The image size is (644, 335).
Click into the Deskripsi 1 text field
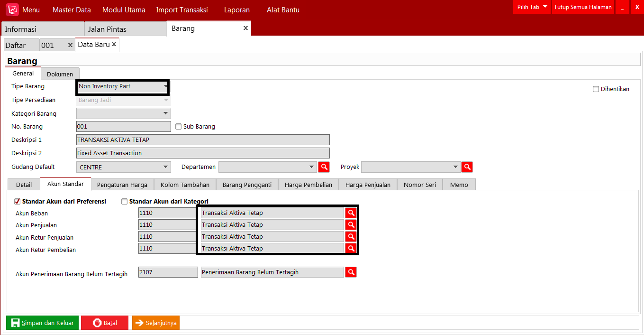203,140
